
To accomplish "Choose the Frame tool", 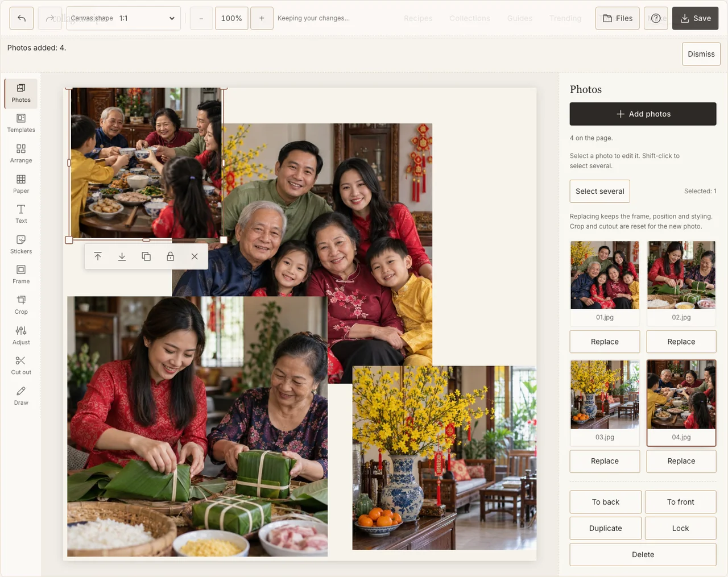I will click(x=21, y=275).
